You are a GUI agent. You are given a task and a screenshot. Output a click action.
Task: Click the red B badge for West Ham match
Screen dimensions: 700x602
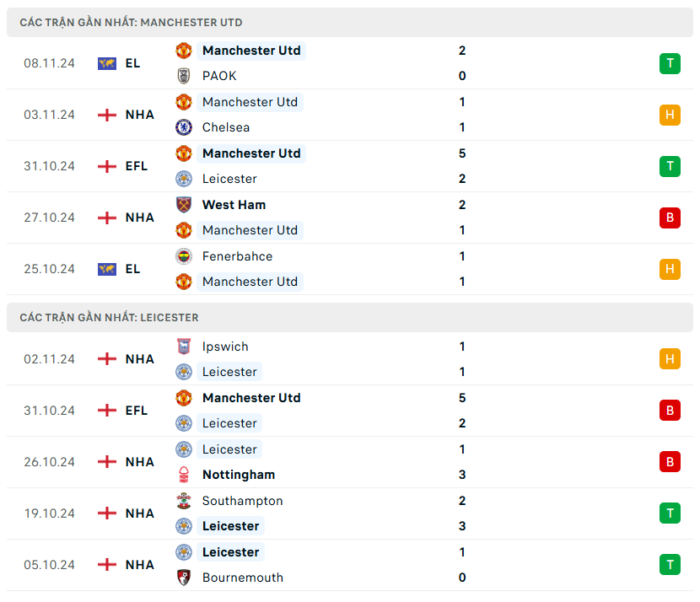click(670, 218)
